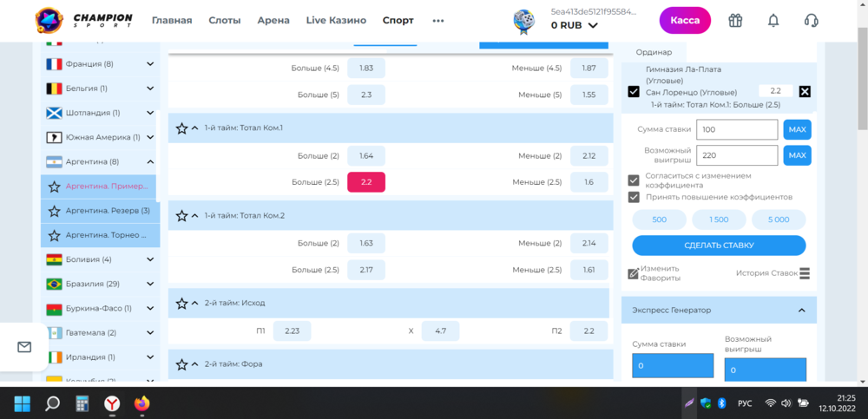Screen dimensions: 868x419
Task: Click the Возможный выигрыш field with 220
Action: [x=737, y=155]
